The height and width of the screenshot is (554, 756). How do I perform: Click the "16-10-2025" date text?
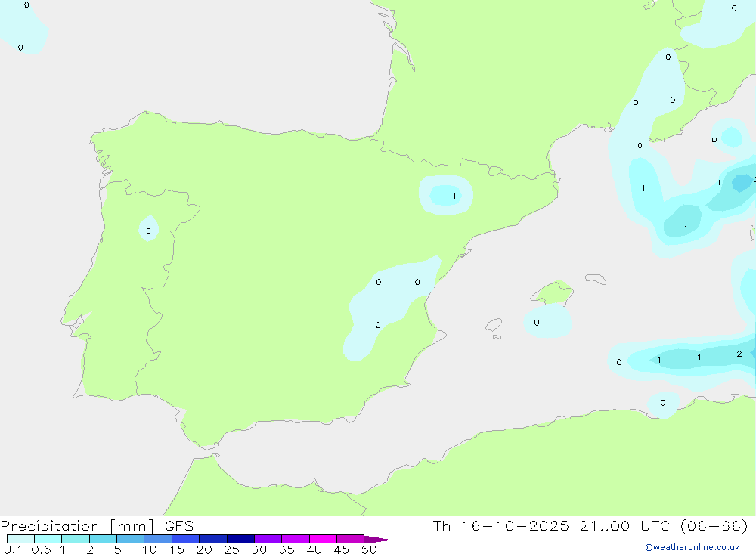pyautogui.click(x=516, y=525)
